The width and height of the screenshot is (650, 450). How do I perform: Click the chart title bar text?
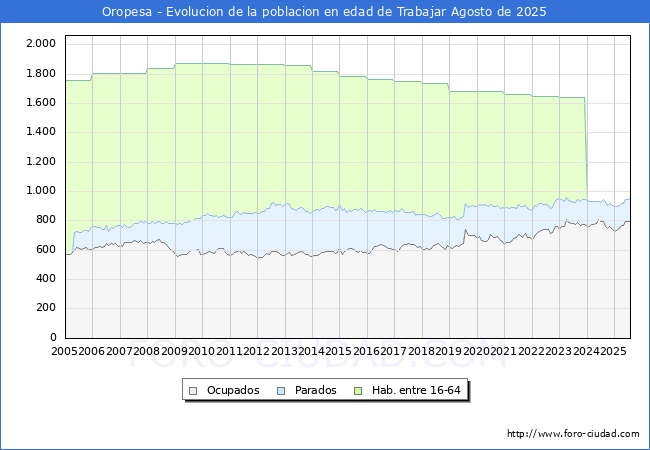pyautogui.click(x=325, y=11)
